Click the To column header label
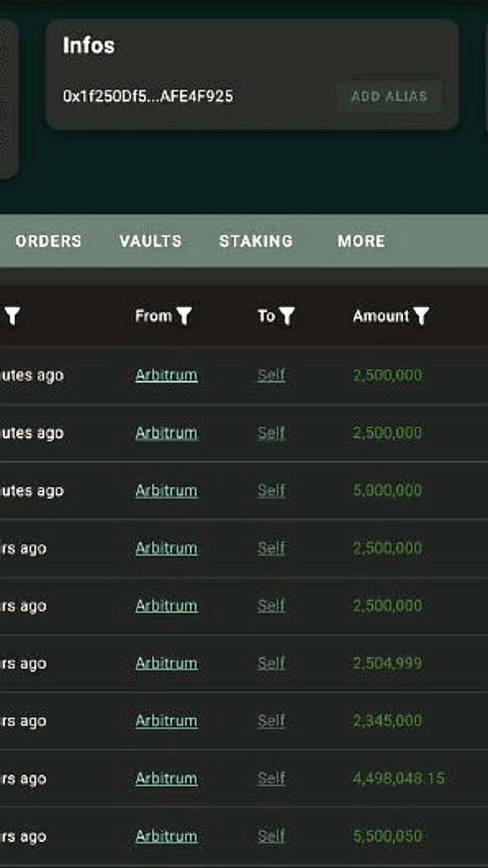Viewport: 488px width, 868px height. click(266, 316)
